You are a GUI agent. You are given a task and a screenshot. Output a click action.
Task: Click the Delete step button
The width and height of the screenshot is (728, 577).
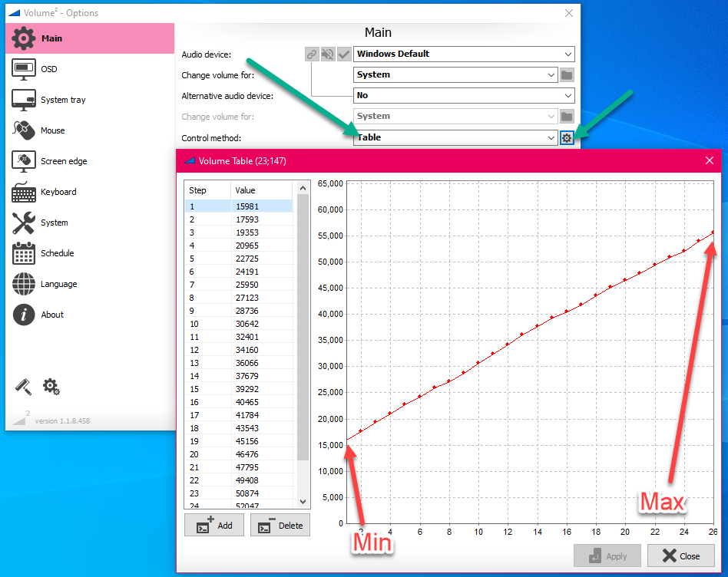click(280, 525)
